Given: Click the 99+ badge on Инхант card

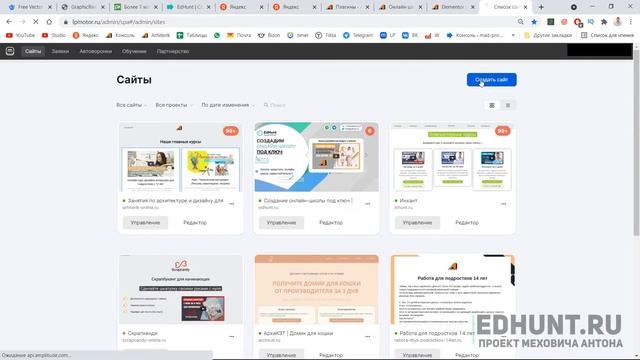Looking at the screenshot, I should pyautogui.click(x=502, y=131).
